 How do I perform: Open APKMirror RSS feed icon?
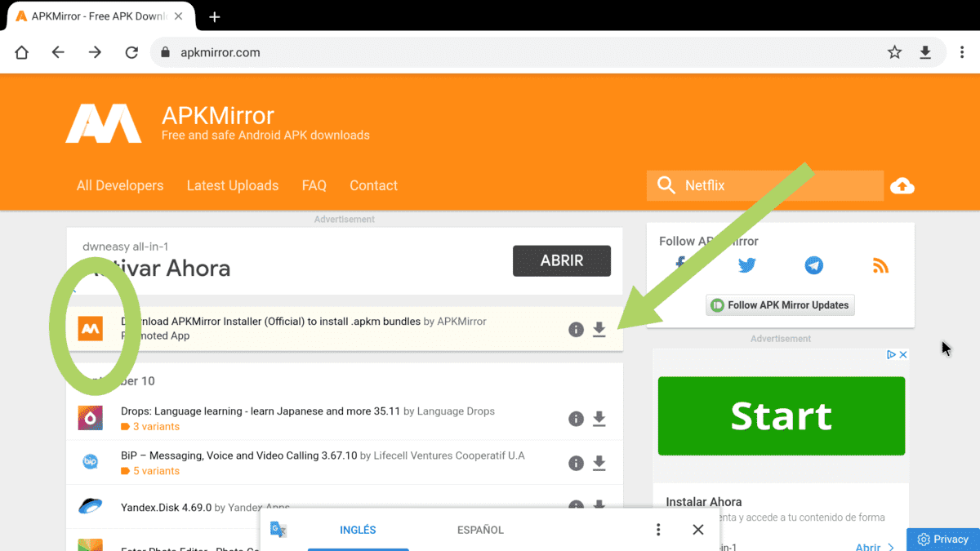[880, 265]
